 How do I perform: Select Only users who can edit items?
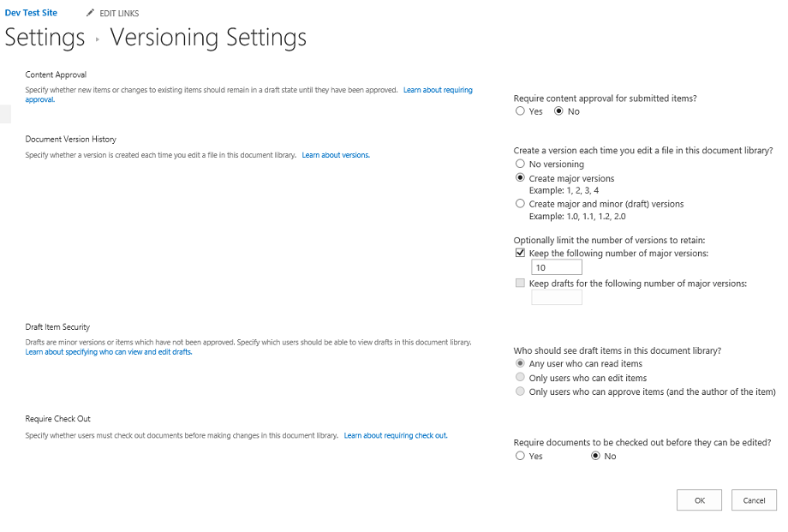(x=520, y=378)
